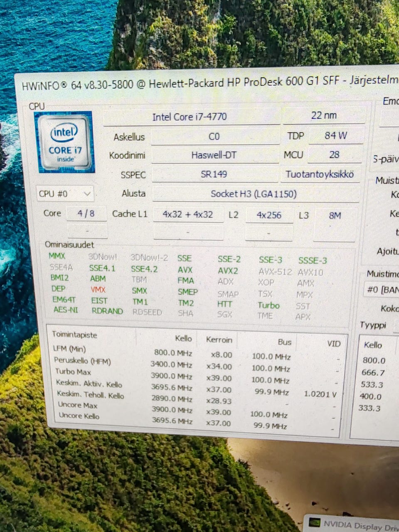This screenshot has height=532, width=399.
Task: Select the Turbo Max row
Action: pyautogui.click(x=197, y=376)
